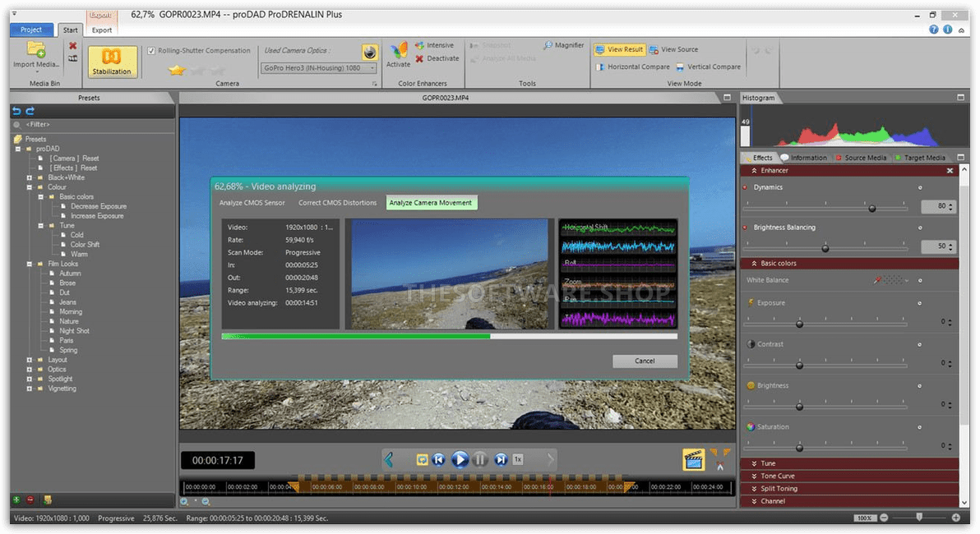Cancel the video analyzing process
The height and width of the screenshot is (534, 980).
645,361
